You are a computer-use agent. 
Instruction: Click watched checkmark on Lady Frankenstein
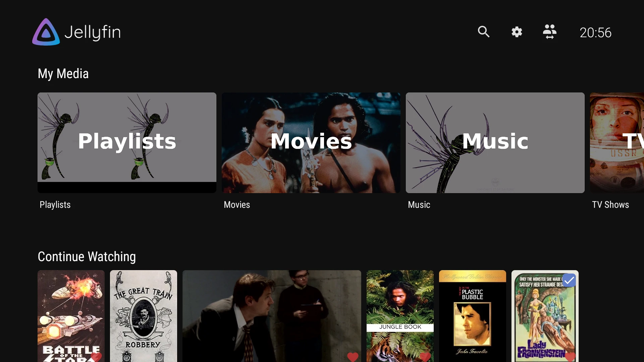pyautogui.click(x=569, y=280)
